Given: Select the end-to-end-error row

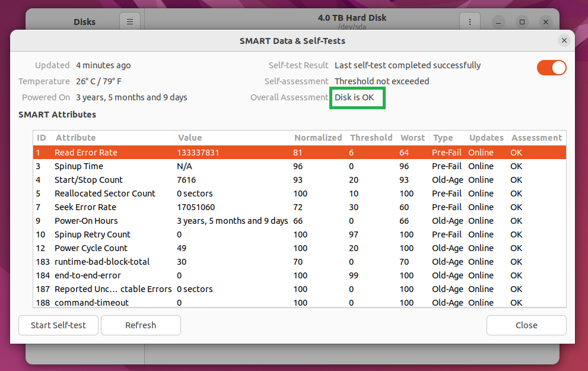Looking at the screenshot, I should tap(300, 275).
